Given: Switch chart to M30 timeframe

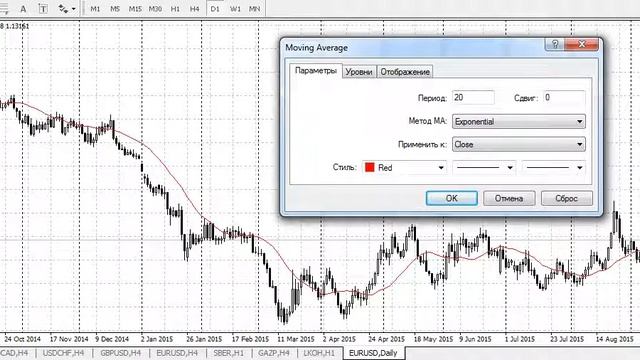Looking at the screenshot, I should tap(155, 9).
